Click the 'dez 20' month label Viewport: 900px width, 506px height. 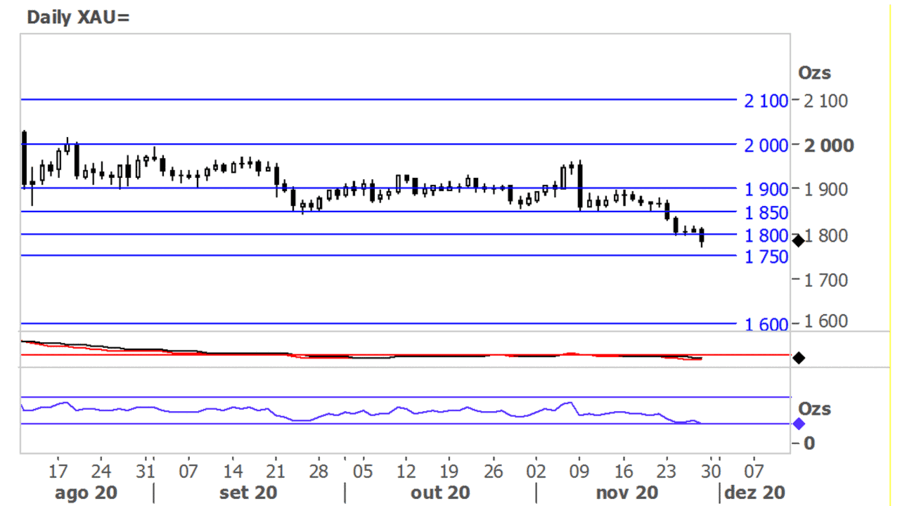[754, 493]
